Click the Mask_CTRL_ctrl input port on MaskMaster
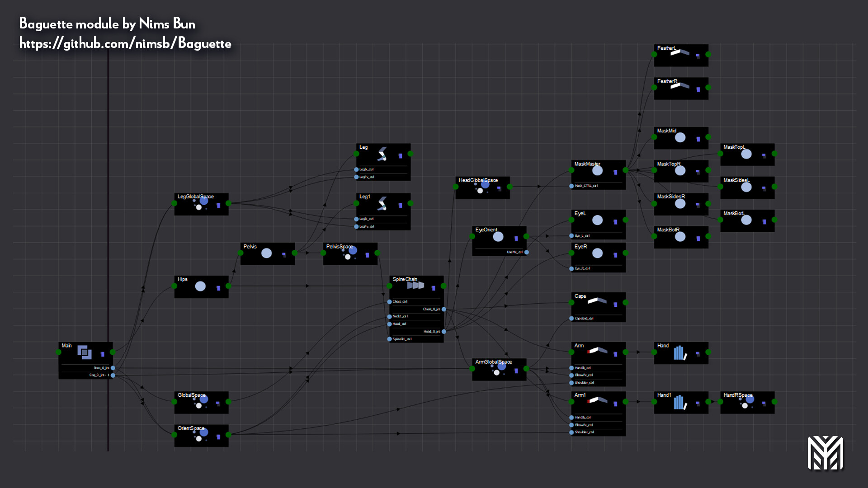Image resolution: width=868 pixels, height=488 pixels. point(571,185)
